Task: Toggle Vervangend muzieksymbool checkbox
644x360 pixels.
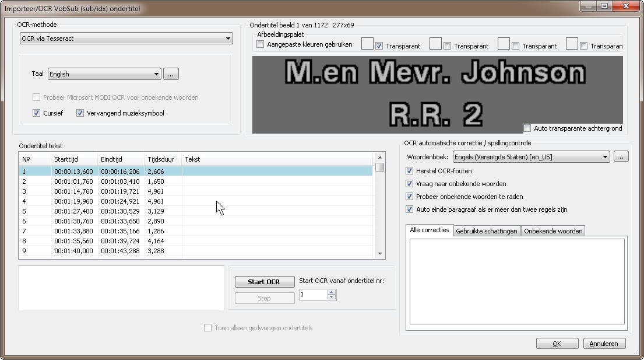Action: pos(80,113)
